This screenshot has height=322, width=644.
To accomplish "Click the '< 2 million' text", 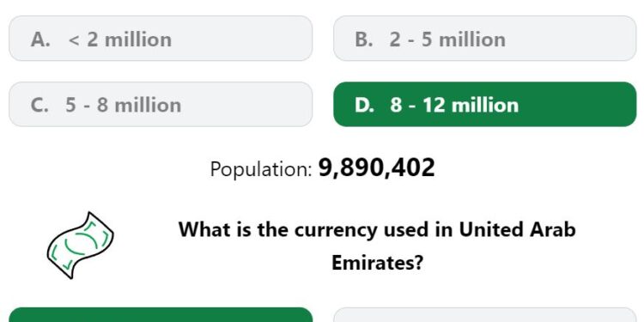I will [120, 39].
